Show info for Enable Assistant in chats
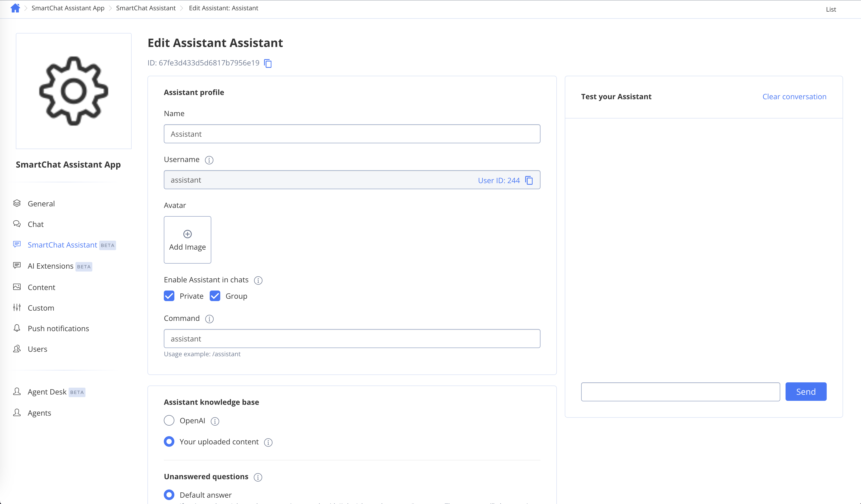 pos(258,280)
